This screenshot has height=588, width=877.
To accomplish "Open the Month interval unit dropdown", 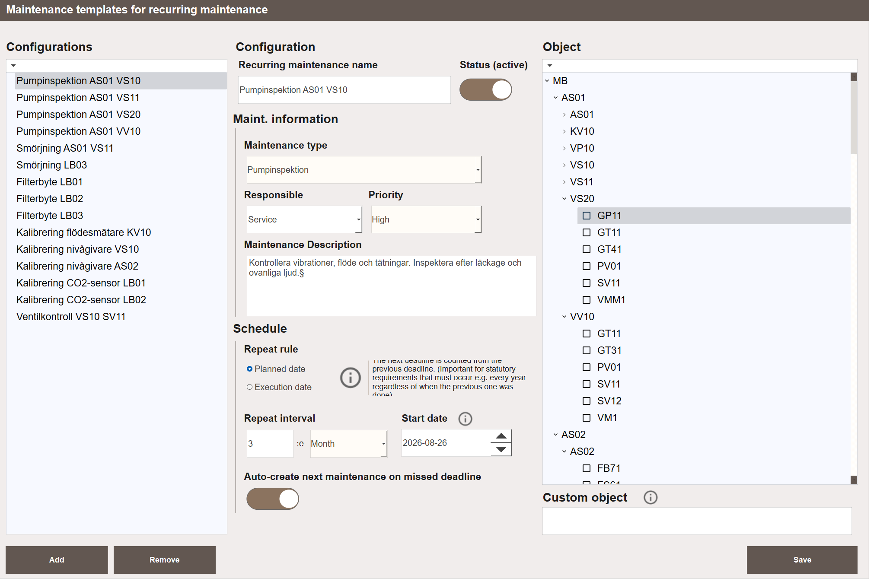I will [349, 444].
